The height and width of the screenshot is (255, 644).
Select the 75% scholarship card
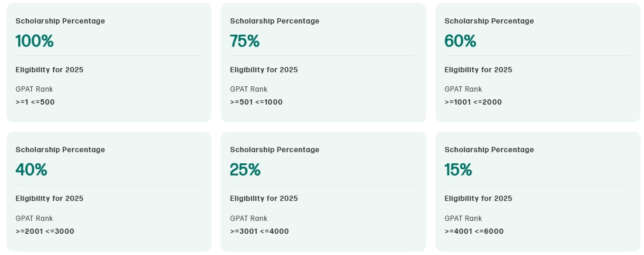(x=323, y=62)
